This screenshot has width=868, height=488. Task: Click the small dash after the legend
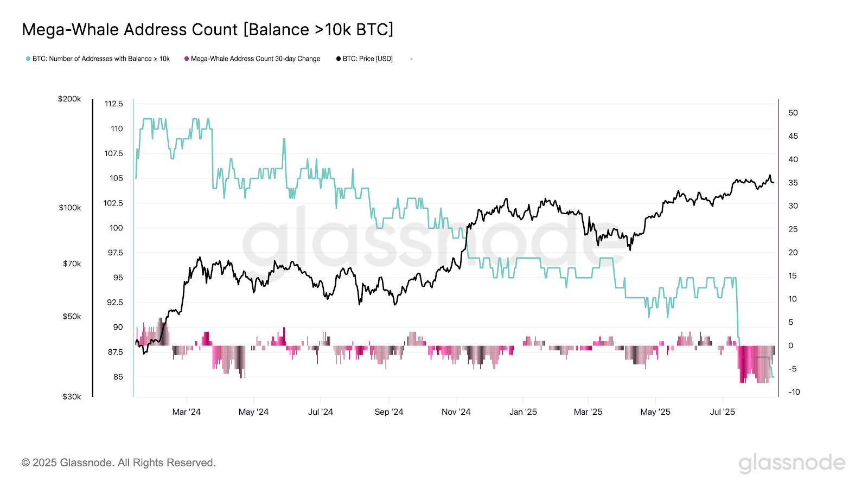411,59
